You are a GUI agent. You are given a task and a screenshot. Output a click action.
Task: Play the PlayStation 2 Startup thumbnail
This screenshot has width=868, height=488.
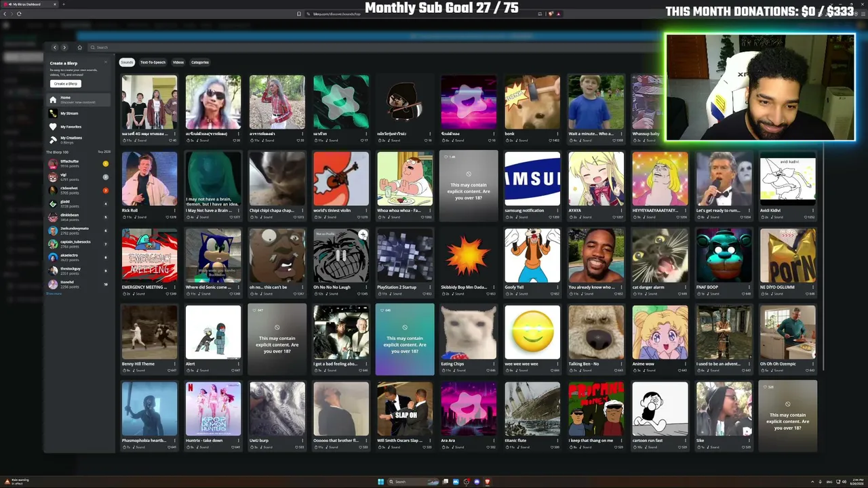click(x=405, y=255)
